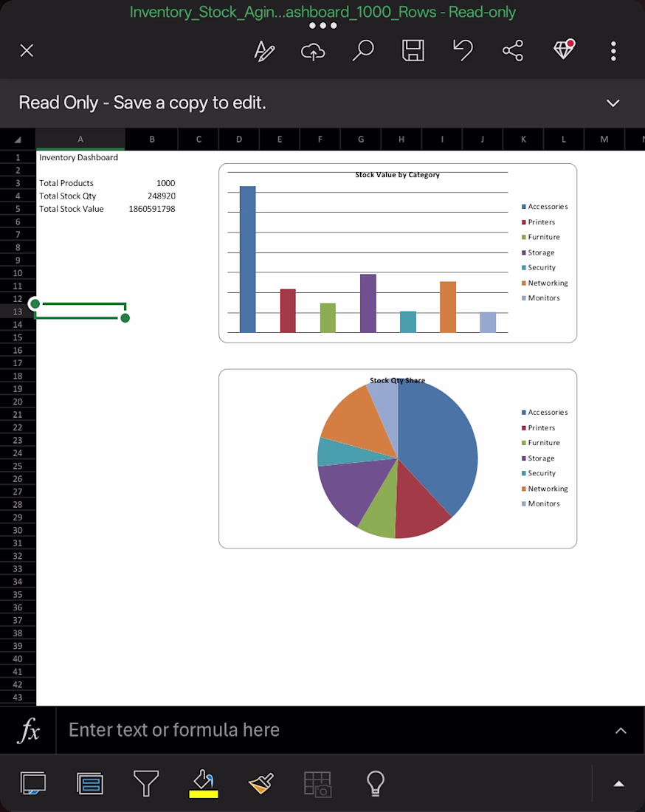The image size is (645, 812).
Task: Open the filter funnel tool
Action: [x=147, y=783]
